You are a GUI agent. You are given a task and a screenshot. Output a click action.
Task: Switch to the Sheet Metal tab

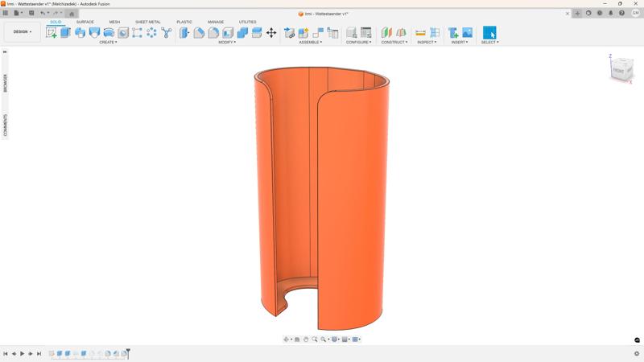tap(147, 22)
